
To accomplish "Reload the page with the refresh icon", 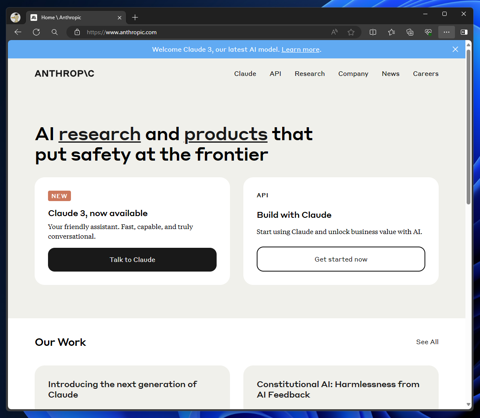I will pyautogui.click(x=36, y=32).
